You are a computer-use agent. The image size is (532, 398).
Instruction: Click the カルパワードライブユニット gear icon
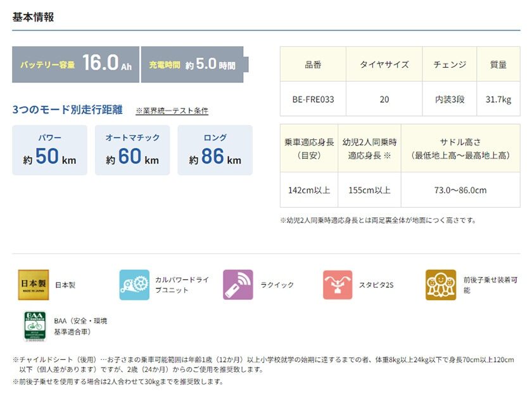[x=134, y=285]
